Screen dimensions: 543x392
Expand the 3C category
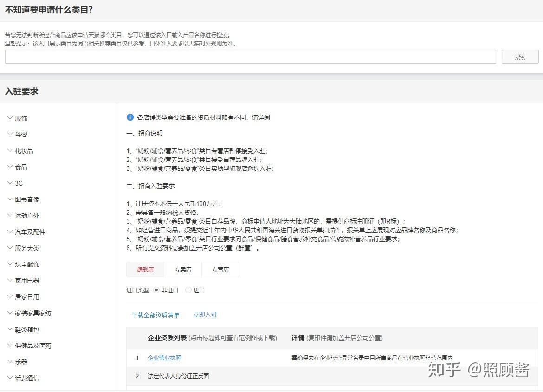click(x=18, y=183)
